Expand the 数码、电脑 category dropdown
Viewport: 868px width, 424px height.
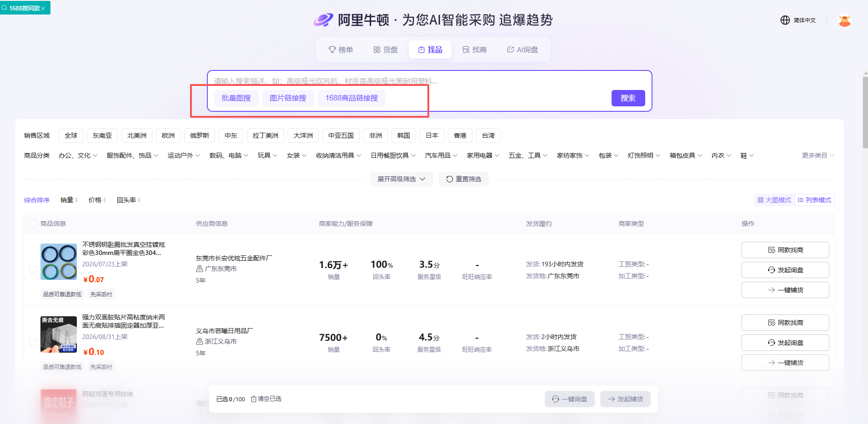(229, 155)
